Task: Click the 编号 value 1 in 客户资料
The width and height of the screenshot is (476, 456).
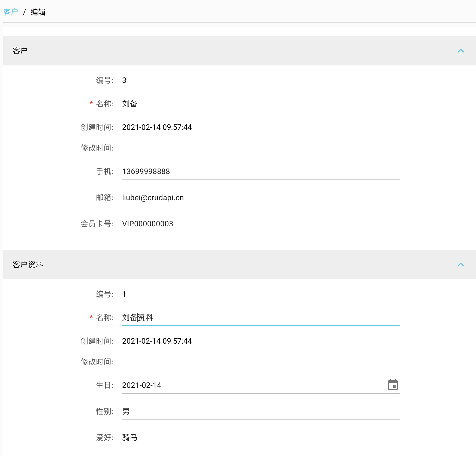Action: tap(124, 294)
